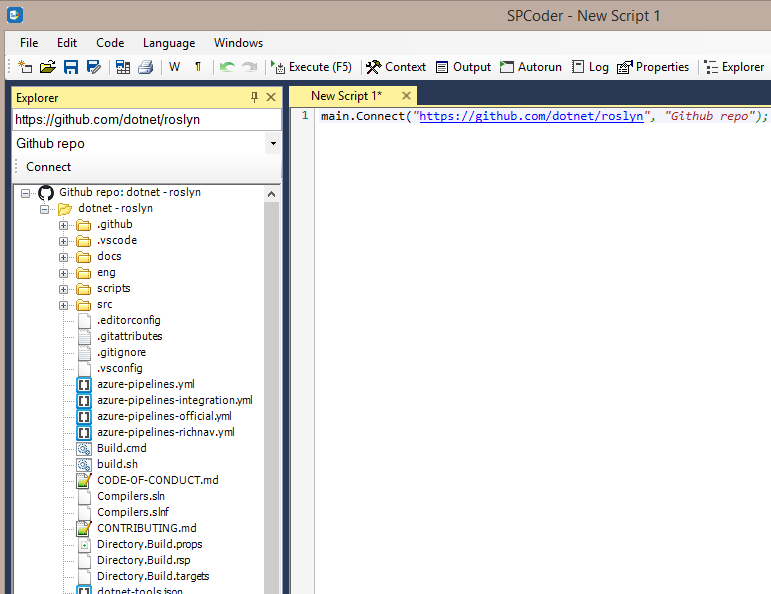
Task: Open a file with the folder icon
Action: click(x=48, y=66)
